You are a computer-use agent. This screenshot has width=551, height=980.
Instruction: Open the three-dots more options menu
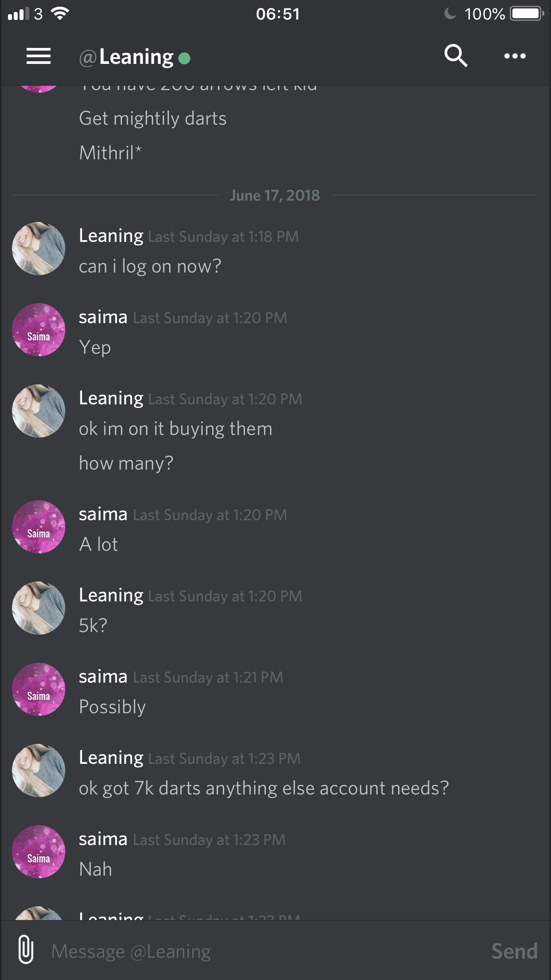point(515,56)
